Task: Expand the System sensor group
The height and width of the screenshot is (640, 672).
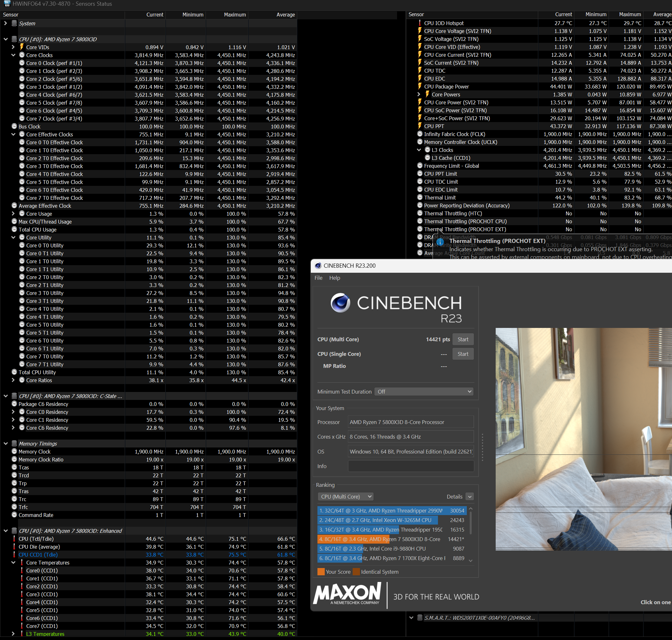Action: point(5,23)
